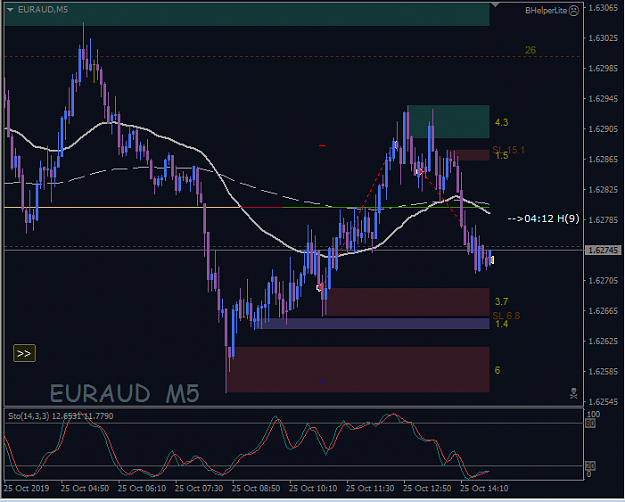
Task: Click the red trade entry arrow marker near 10:10
Action: pos(319,287)
